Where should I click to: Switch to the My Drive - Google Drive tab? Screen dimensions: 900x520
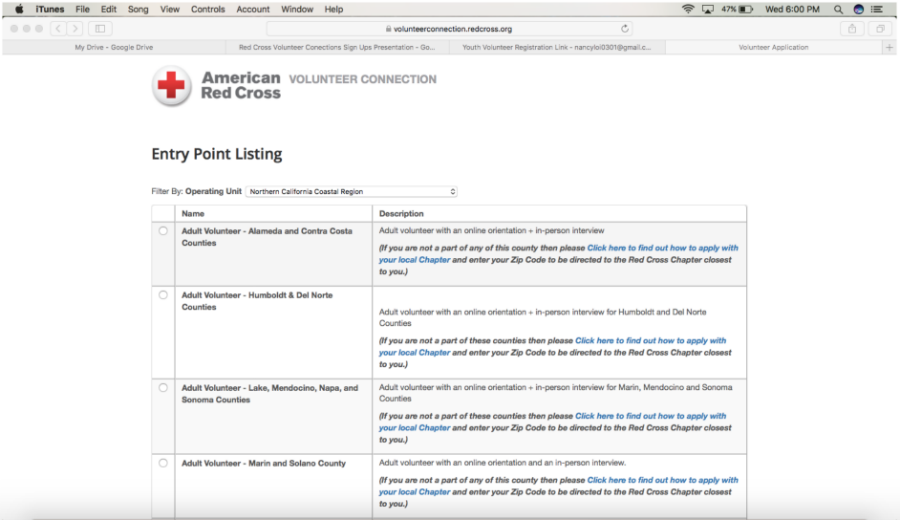(x=114, y=47)
